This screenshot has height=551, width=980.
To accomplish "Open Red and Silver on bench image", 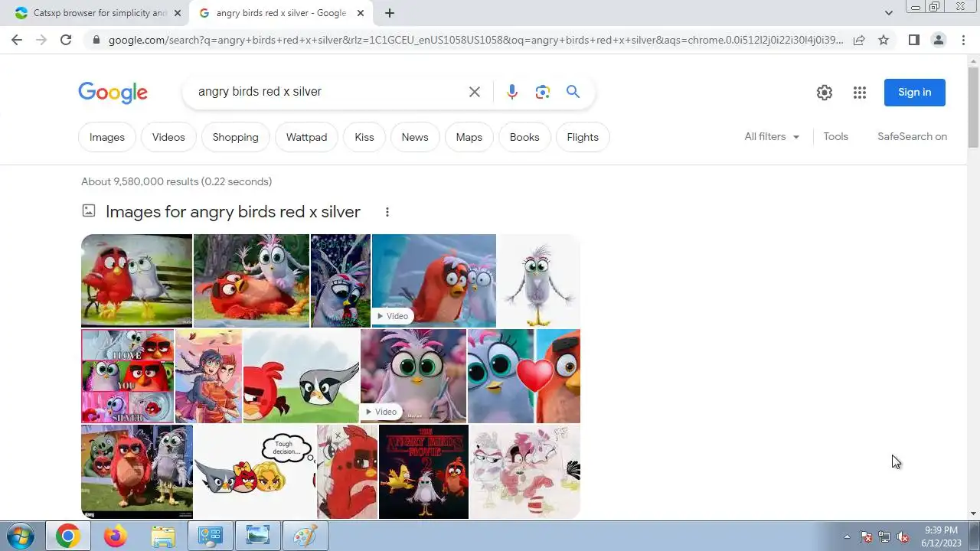I will [136, 281].
